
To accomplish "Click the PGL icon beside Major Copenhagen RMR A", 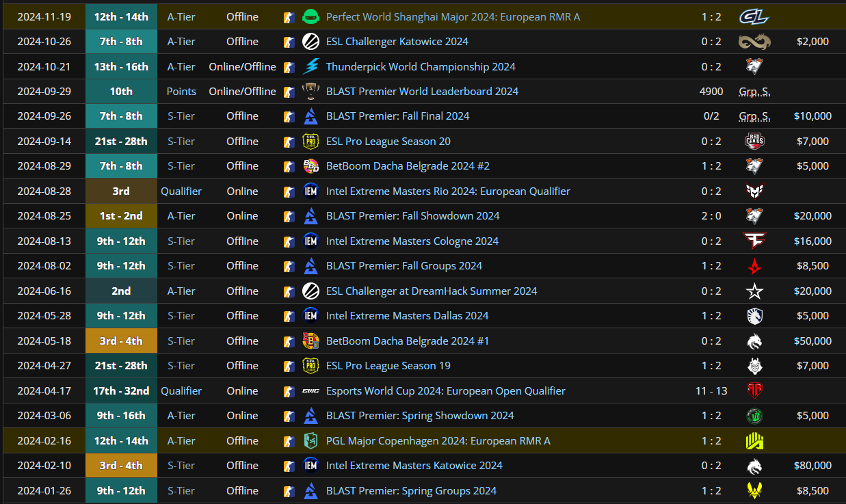I will (310, 441).
